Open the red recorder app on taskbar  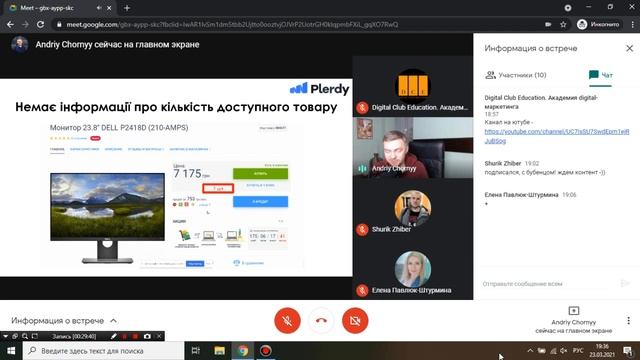click(x=266, y=351)
